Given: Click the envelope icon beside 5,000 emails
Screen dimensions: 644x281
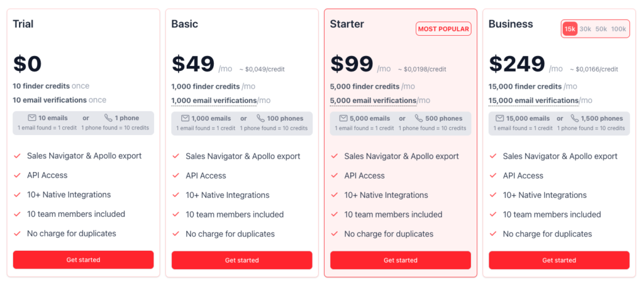Looking at the screenshot, I should [343, 118].
